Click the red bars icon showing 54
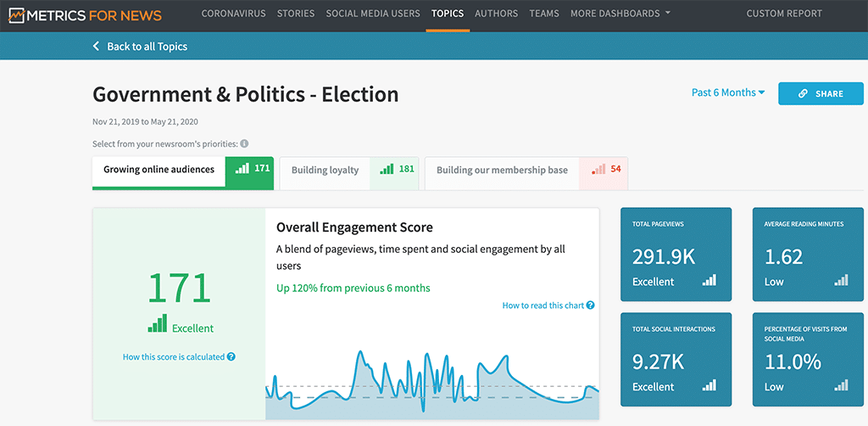Image resolution: width=868 pixels, height=426 pixels. pyautogui.click(x=599, y=169)
